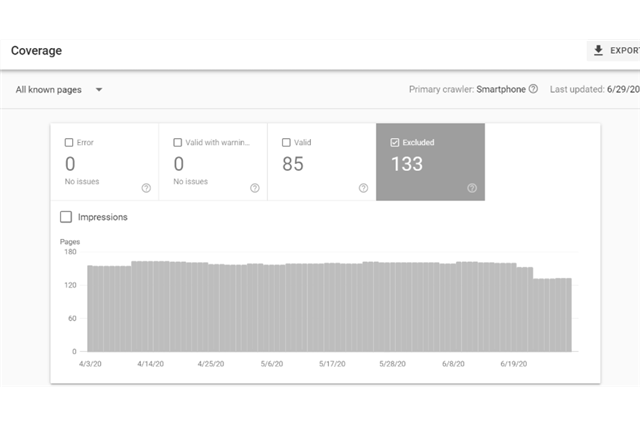Open help icon in the Valid card
The width and height of the screenshot is (640, 426).
point(363,188)
